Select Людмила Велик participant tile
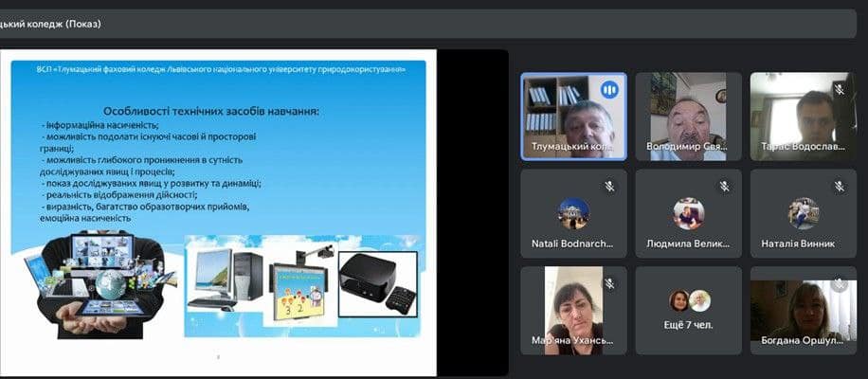The width and height of the screenshot is (868, 379). point(688,213)
